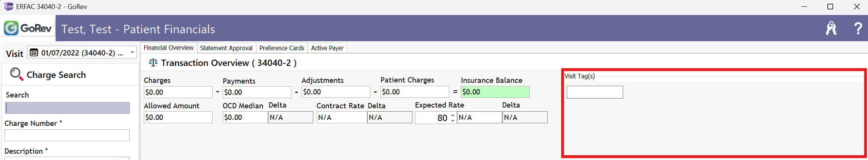Viewport: 868px width, 160px height.
Task: Click the Transaction Overview scales icon
Action: point(153,63)
